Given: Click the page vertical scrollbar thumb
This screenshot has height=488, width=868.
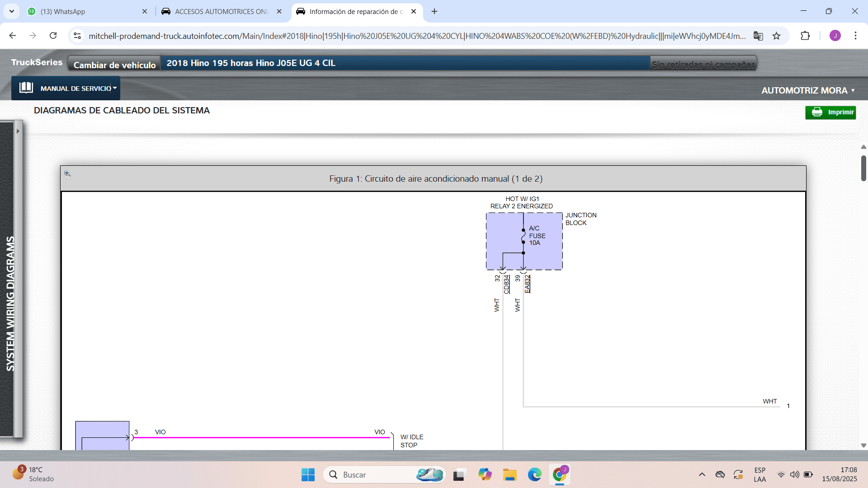Looking at the screenshot, I should click(863, 168).
